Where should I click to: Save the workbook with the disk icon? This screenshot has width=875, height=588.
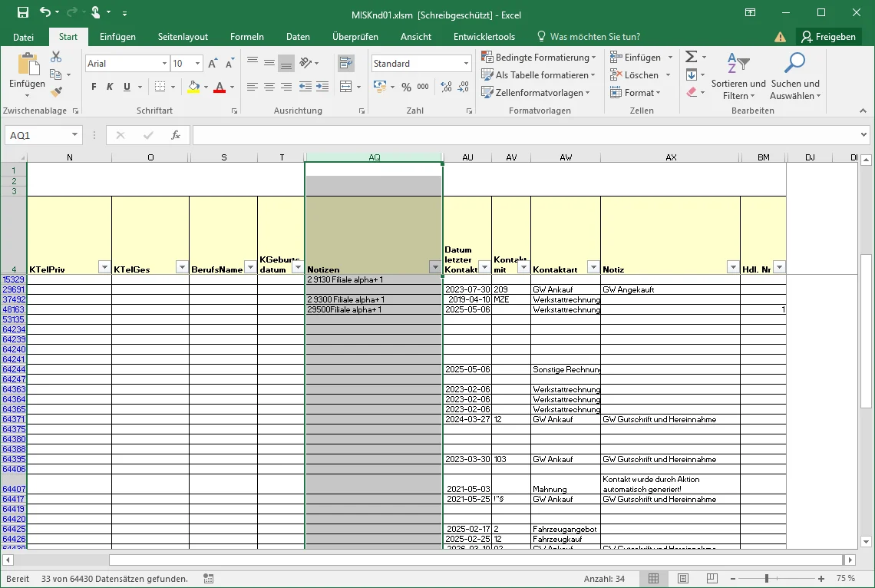click(23, 12)
